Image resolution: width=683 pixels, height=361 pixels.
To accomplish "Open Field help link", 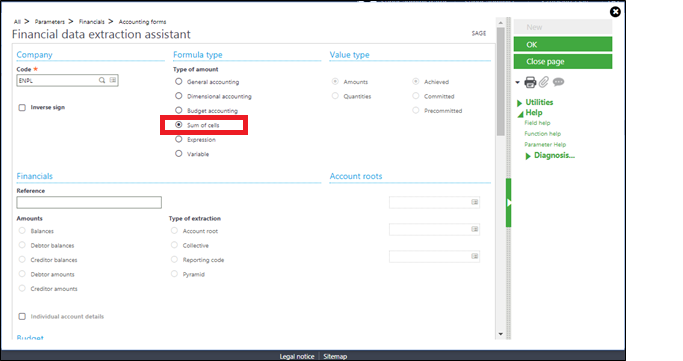I will click(x=537, y=123).
